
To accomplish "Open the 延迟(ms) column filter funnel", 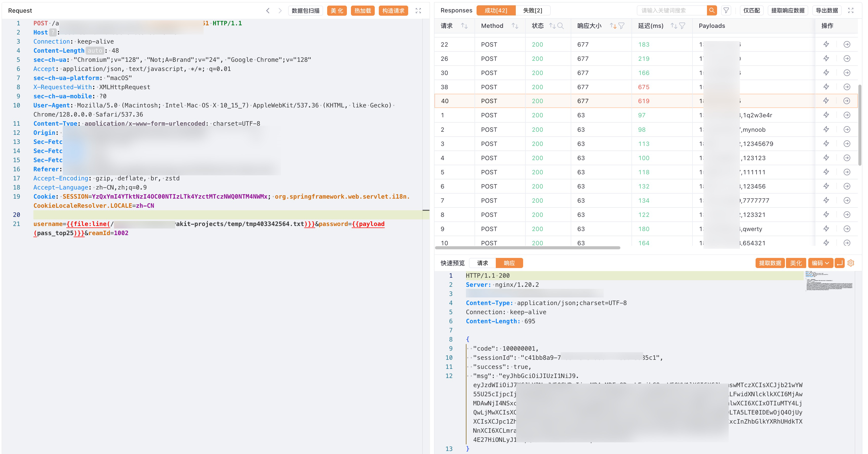I will tap(682, 26).
